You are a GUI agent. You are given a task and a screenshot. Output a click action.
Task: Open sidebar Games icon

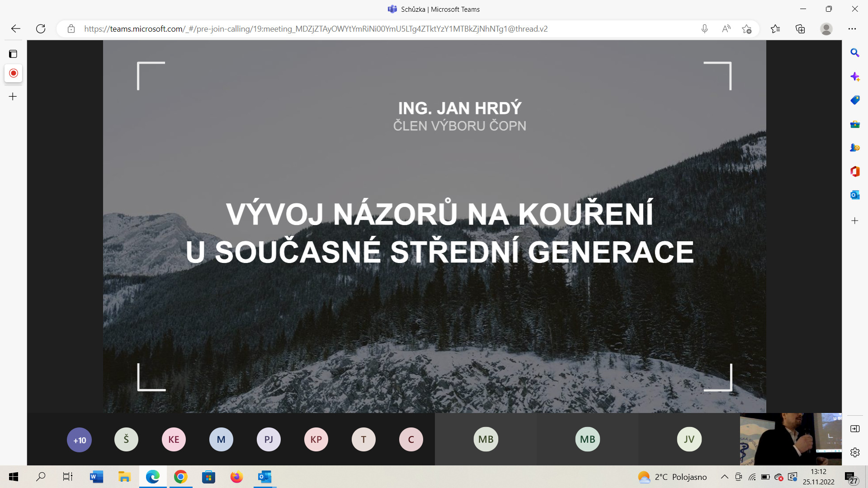(855, 148)
